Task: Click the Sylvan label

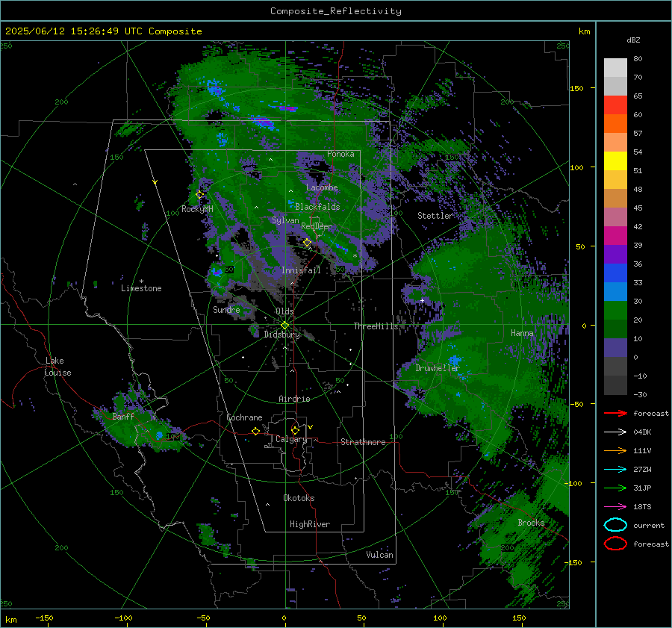Action: (x=285, y=220)
